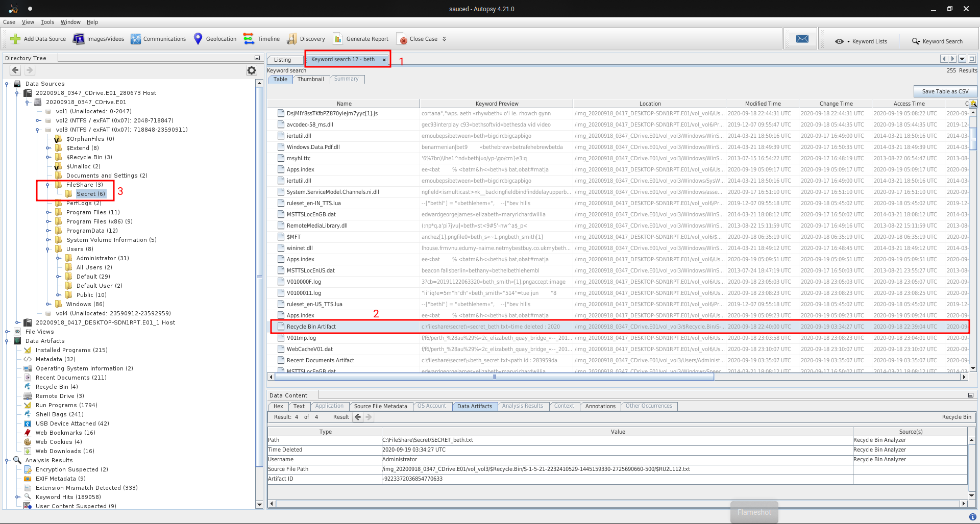Switch to the Thumbnail view tab
Screen dimensions: 980x524
pos(310,79)
